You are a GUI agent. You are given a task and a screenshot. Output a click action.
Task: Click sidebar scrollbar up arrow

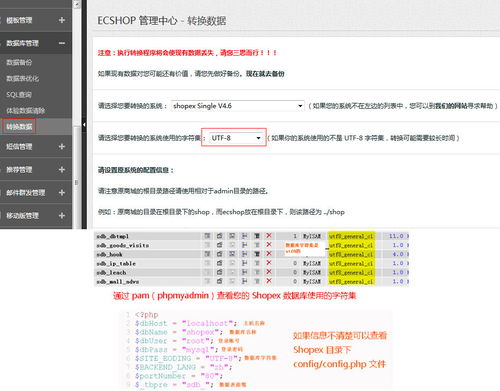point(77,4)
